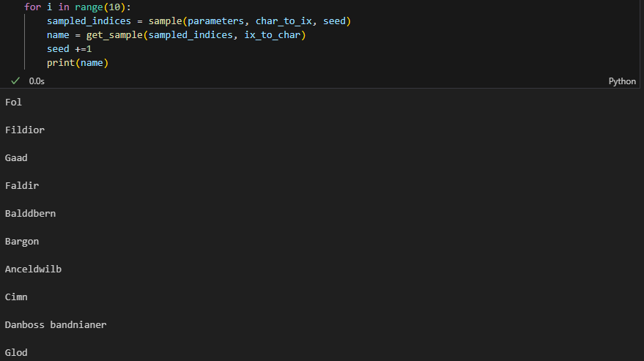Click the Cimn output line
This screenshot has width=644, height=361.
click(16, 297)
